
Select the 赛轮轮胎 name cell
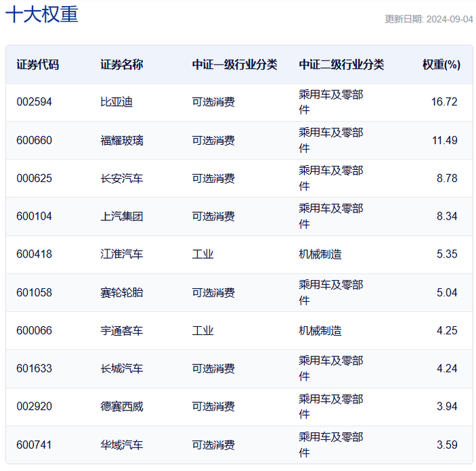pos(122,293)
